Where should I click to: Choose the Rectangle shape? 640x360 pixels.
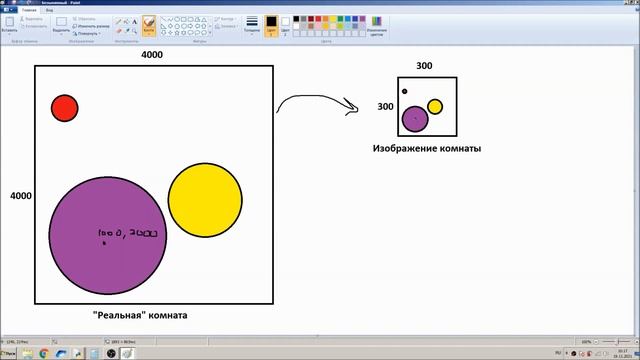184,19
